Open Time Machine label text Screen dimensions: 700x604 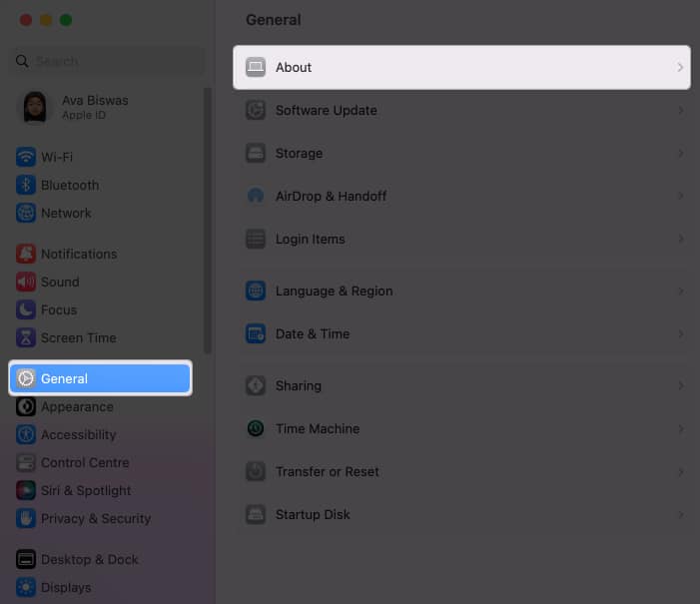tap(318, 429)
